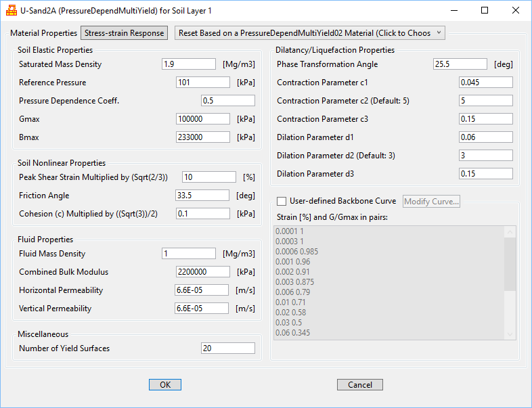Image resolution: width=532 pixels, height=408 pixels.
Task: Focus the Friction Angle input box
Action: tap(202, 196)
